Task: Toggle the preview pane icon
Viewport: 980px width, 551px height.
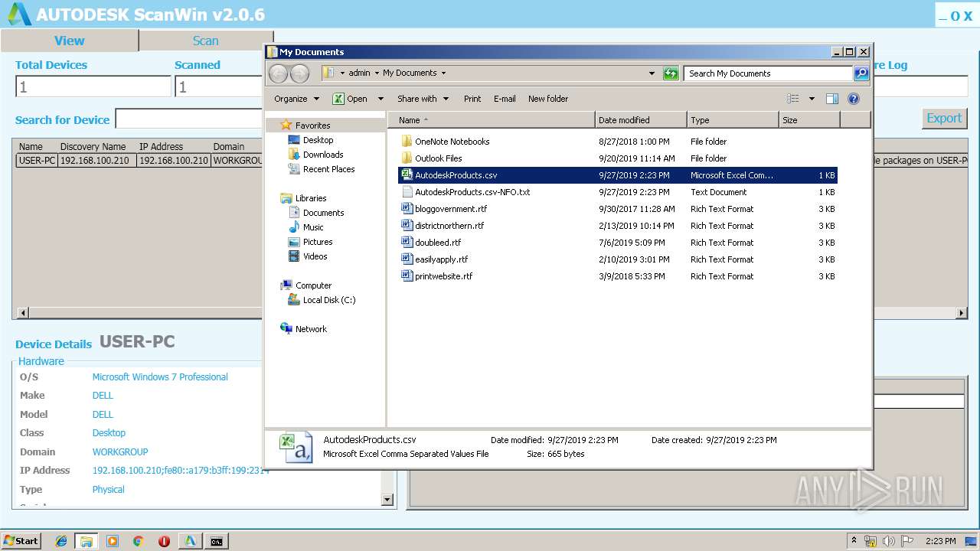Action: pos(832,99)
